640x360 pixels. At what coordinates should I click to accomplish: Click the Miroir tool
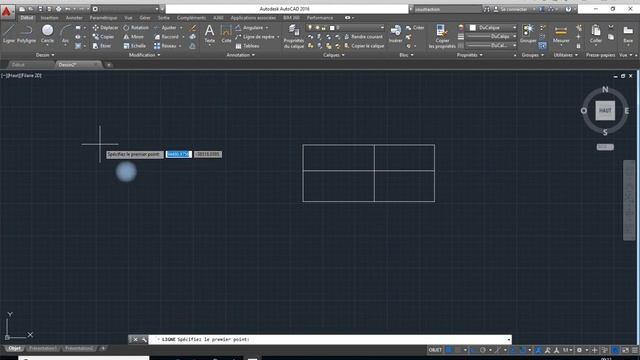click(134, 37)
